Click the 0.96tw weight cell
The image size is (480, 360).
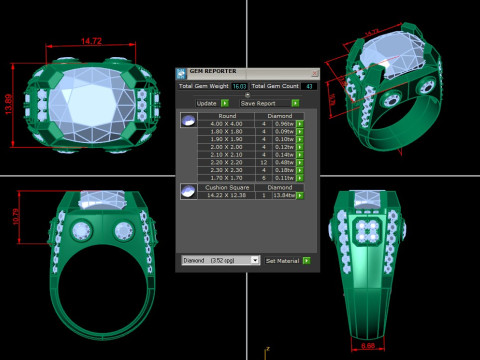[284, 124]
